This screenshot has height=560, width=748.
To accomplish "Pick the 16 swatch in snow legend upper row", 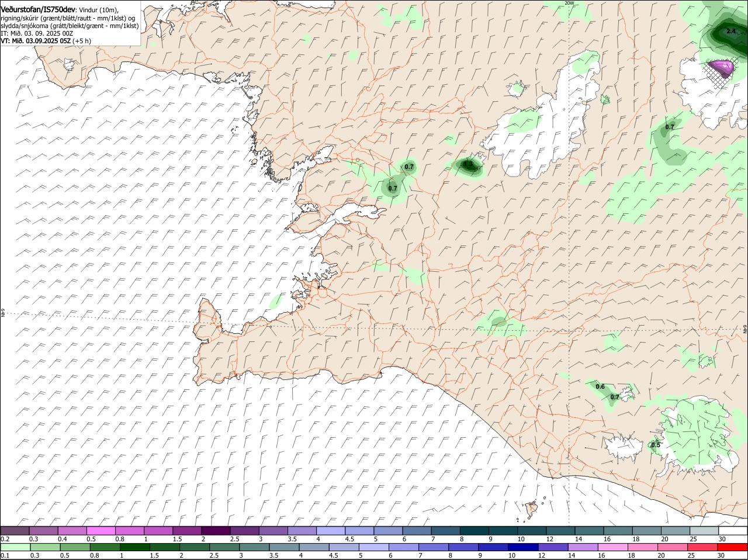I will coord(618,530).
